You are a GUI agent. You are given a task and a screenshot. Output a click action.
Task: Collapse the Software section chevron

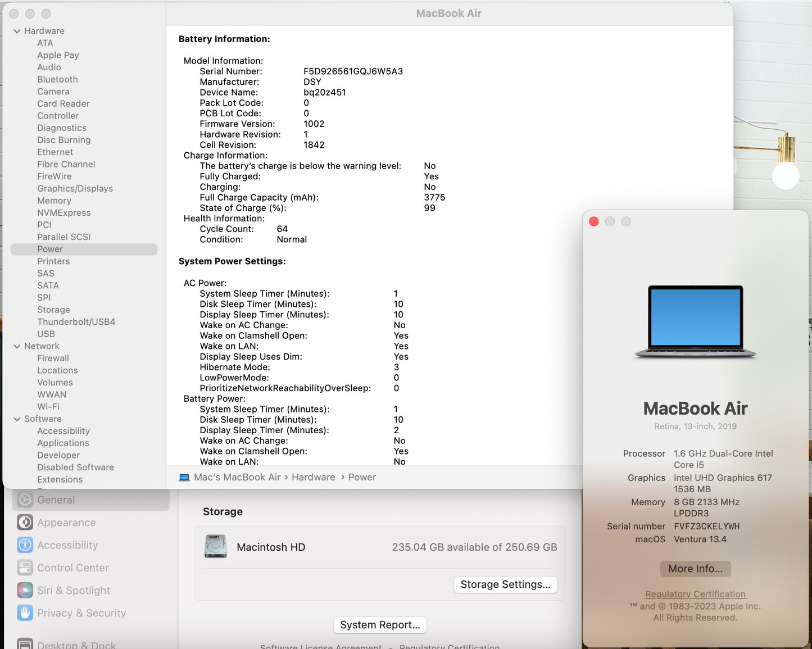(x=17, y=419)
